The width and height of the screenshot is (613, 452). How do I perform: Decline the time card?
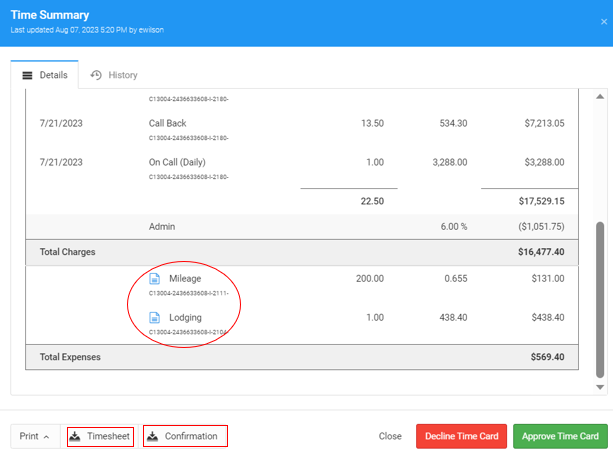(x=460, y=437)
